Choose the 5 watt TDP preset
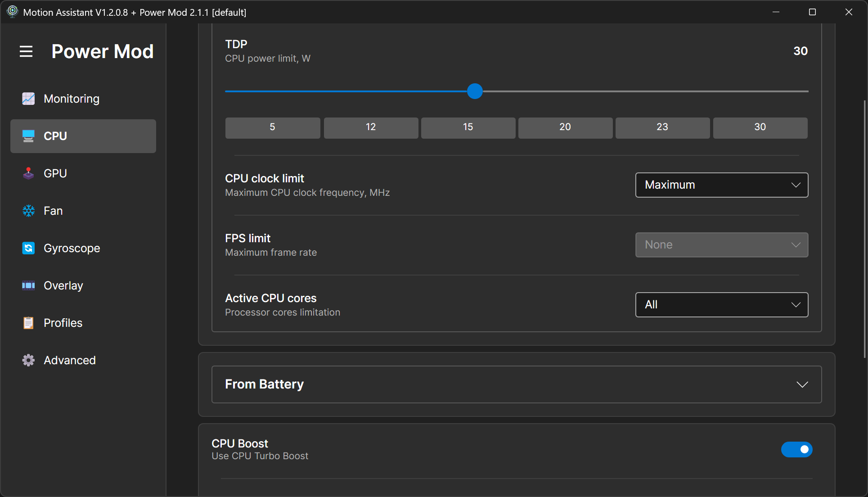Viewport: 868px width, 497px height. [272, 127]
